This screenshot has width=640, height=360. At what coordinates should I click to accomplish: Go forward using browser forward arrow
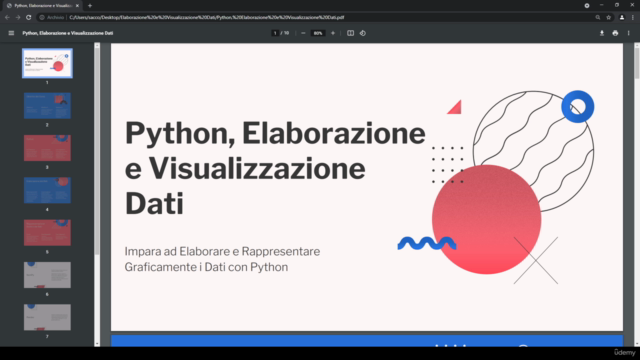tap(18, 18)
